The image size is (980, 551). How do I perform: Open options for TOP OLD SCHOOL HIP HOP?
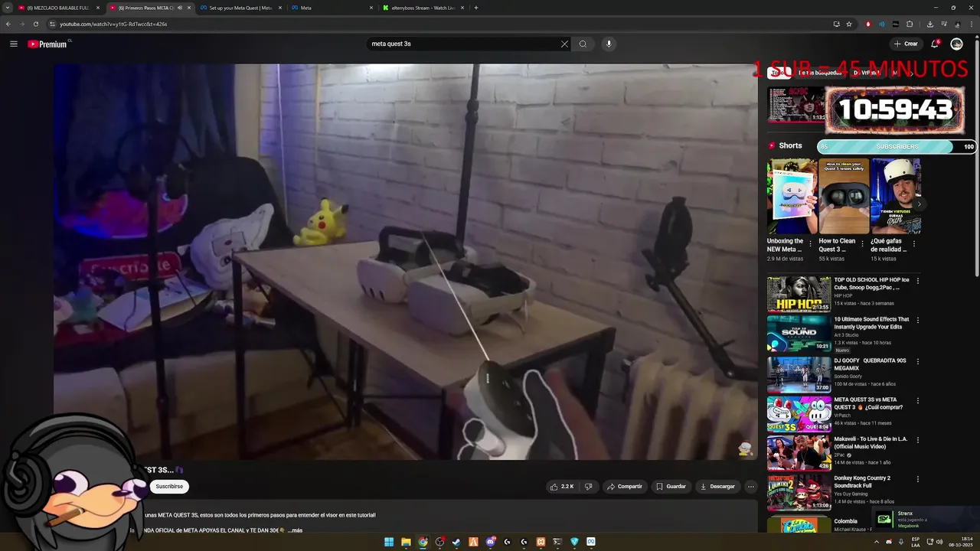click(x=918, y=281)
